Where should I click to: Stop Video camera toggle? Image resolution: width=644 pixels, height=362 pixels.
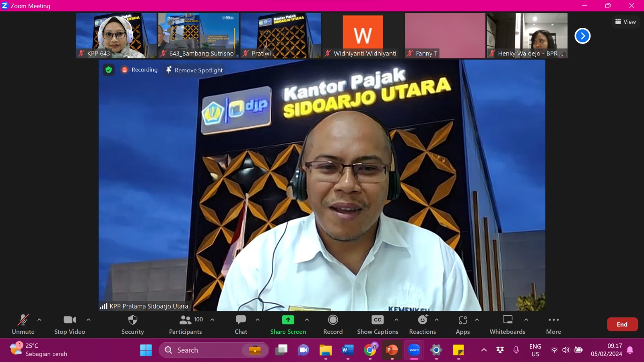70,324
